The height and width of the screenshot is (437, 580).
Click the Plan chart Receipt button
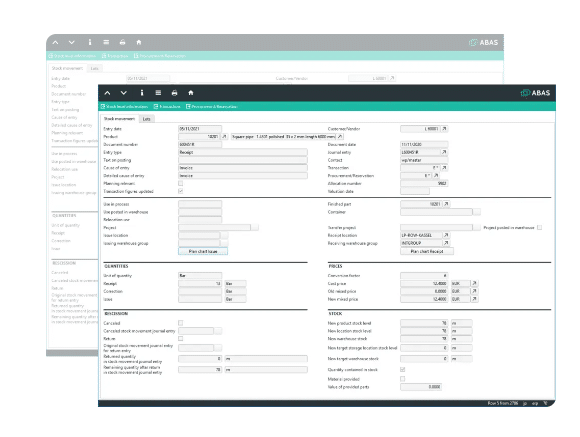427,251
